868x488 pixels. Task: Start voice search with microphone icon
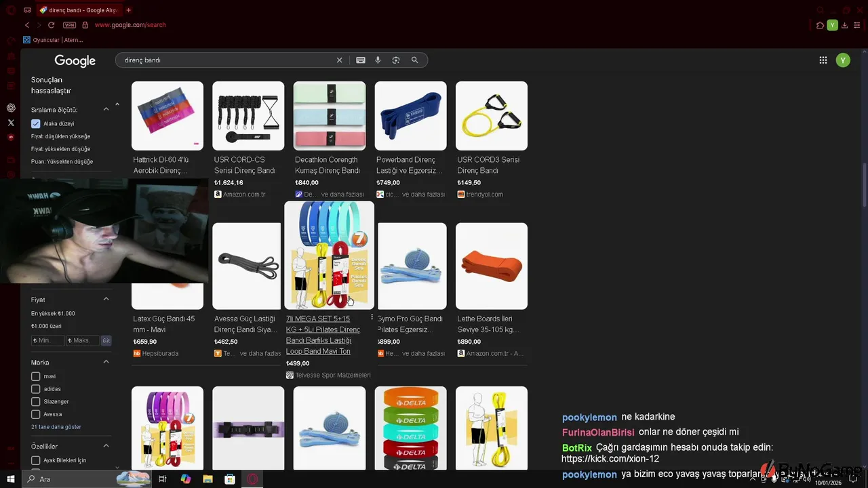[378, 60]
